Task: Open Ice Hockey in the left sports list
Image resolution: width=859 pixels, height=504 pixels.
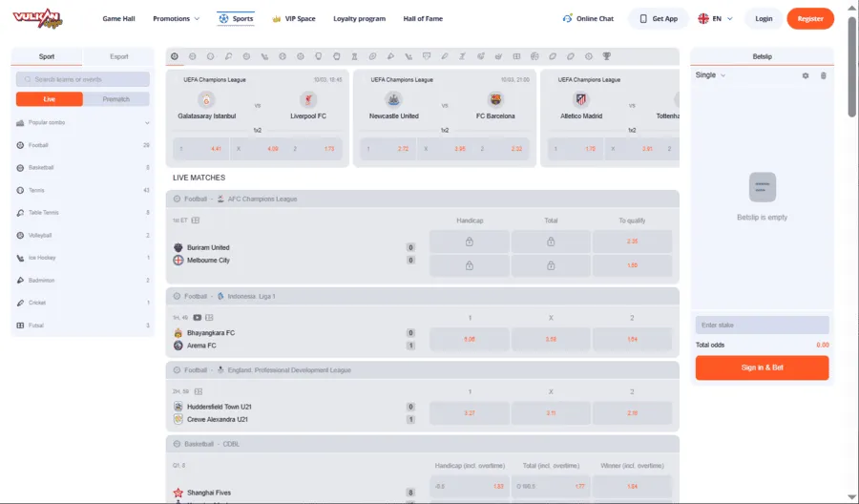Action: coord(83,258)
